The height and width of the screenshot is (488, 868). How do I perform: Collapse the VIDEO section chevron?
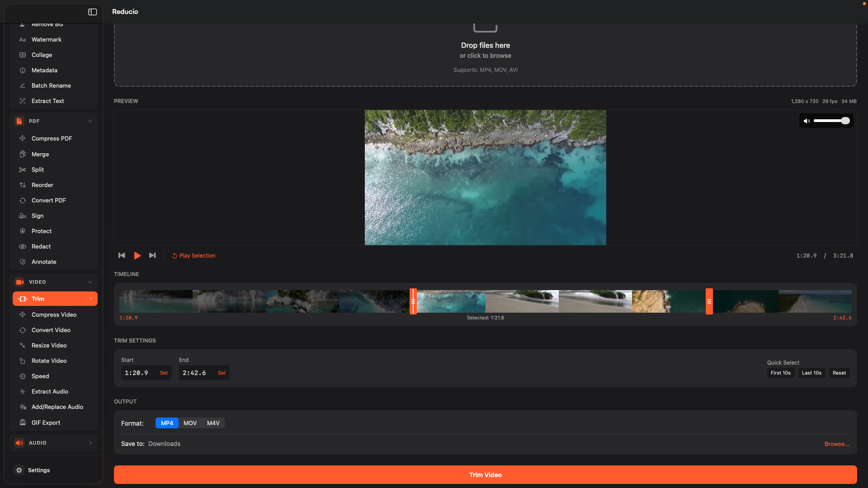[x=90, y=282]
